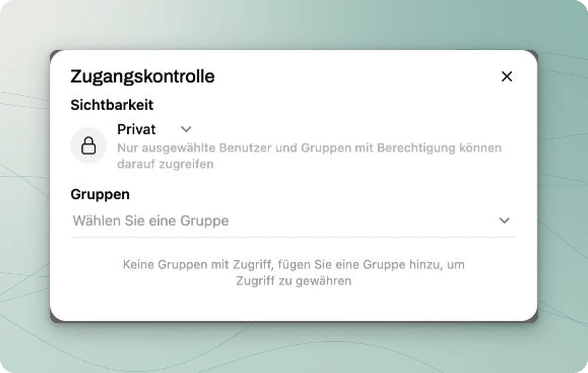This screenshot has width=588, height=373.
Task: Open the Privat visibility dropdown chevron
Action: coord(186,129)
